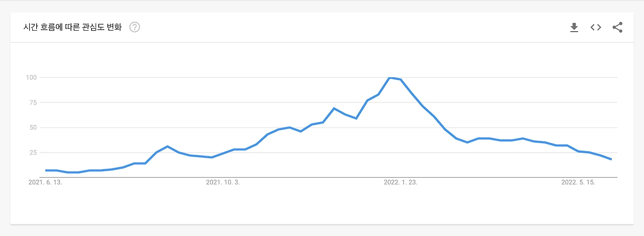644x236 pixels.
Task: Click the highest peak of the blue trend line
Action: click(x=390, y=78)
